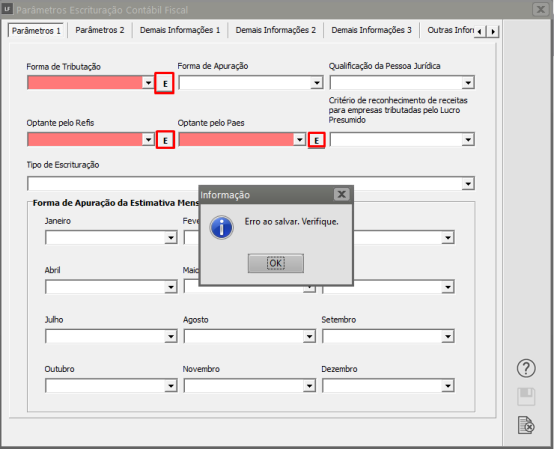Expand the Janeiro dropdown
The width and height of the screenshot is (554, 449).
170,237
